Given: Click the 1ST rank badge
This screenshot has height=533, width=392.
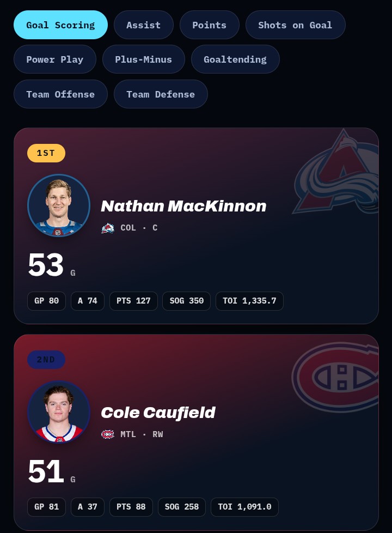Looking at the screenshot, I should [x=46, y=153].
